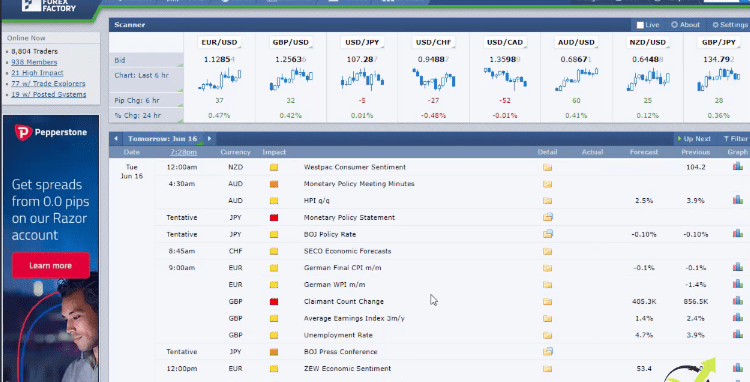Open AUD/USD 6 hr mini chart

[x=576, y=79]
